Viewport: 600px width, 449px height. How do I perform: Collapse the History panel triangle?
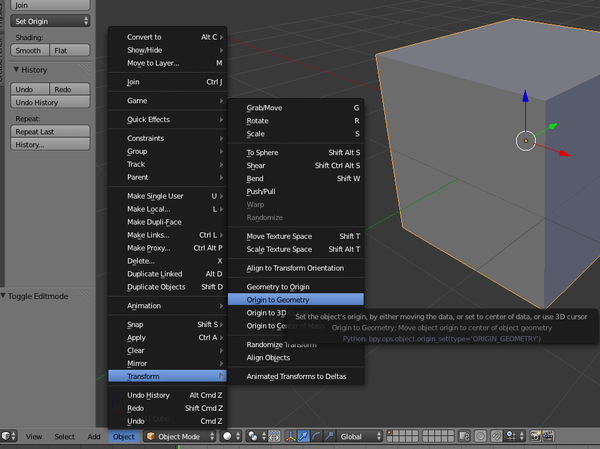coord(16,69)
